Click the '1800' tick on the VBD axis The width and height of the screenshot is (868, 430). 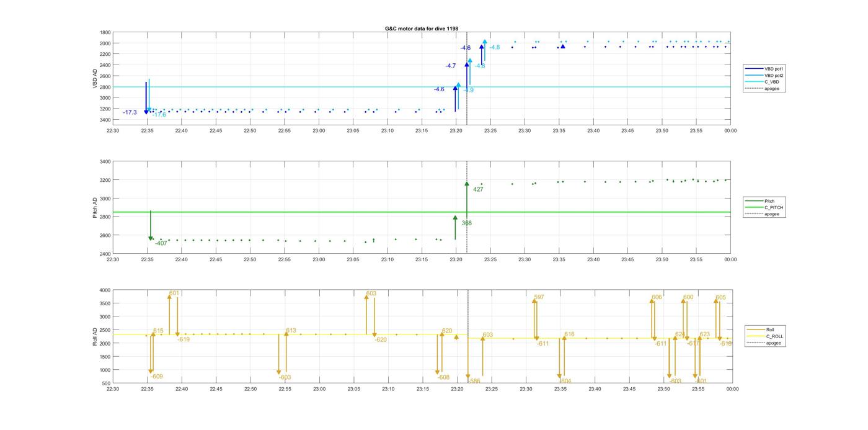coord(105,32)
